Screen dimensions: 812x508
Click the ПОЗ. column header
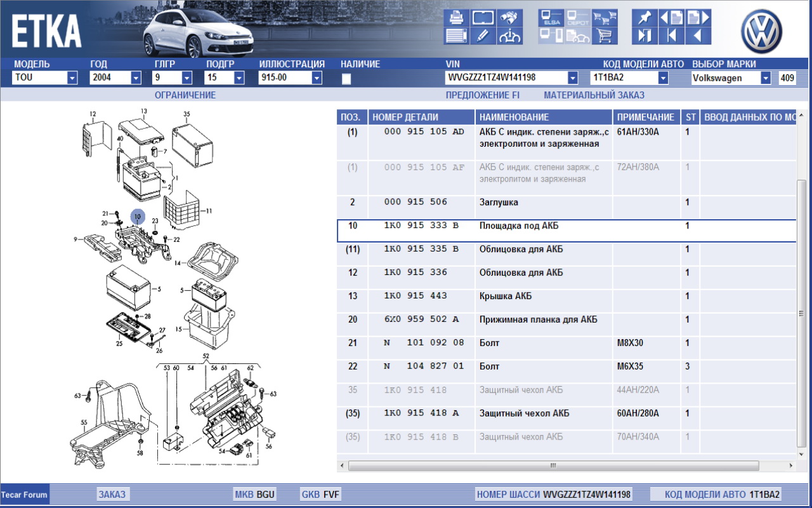point(352,117)
